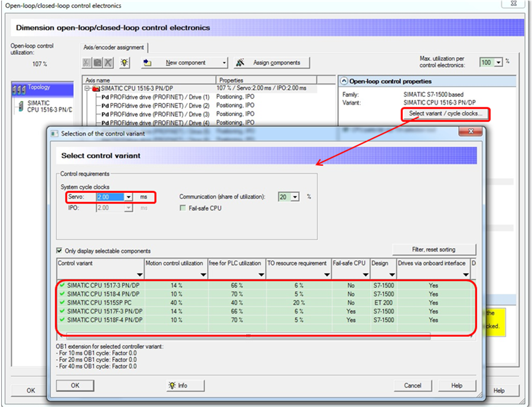
Task: Open the Design column filter arrow
Action: click(392, 274)
